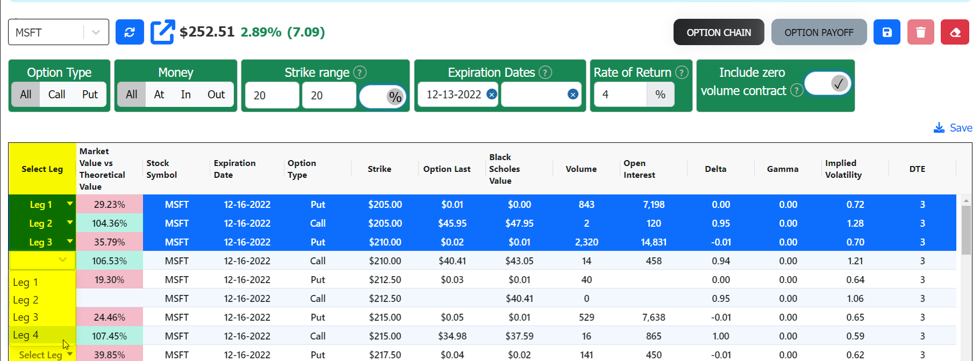This screenshot has height=361, width=980.
Task: Sort by Open Interest column header
Action: [640, 169]
